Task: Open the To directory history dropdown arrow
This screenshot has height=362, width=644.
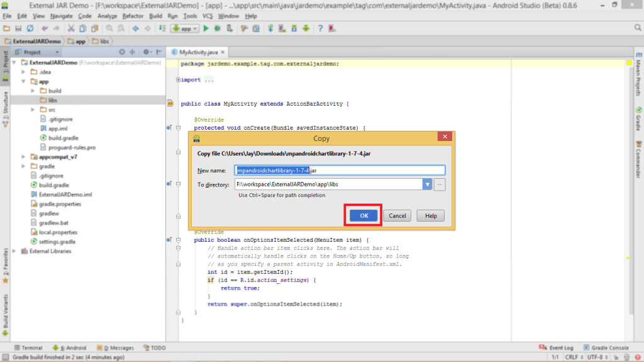Action: 427,184
